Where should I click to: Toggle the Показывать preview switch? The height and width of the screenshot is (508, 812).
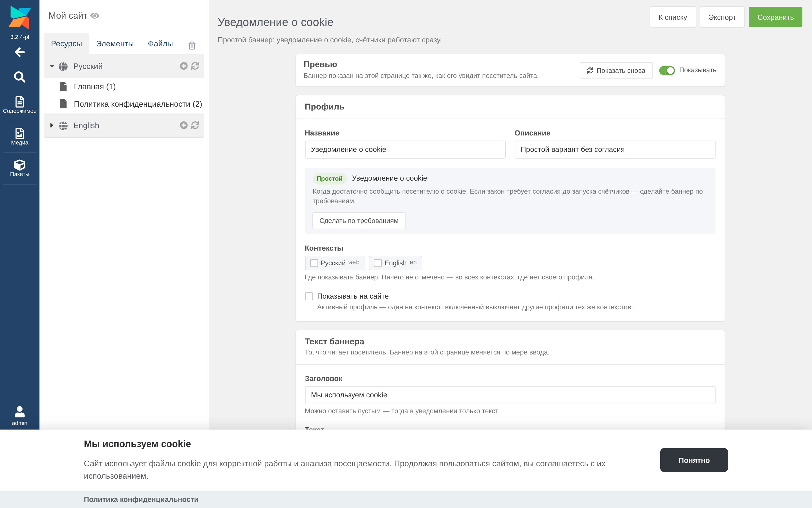click(x=667, y=70)
